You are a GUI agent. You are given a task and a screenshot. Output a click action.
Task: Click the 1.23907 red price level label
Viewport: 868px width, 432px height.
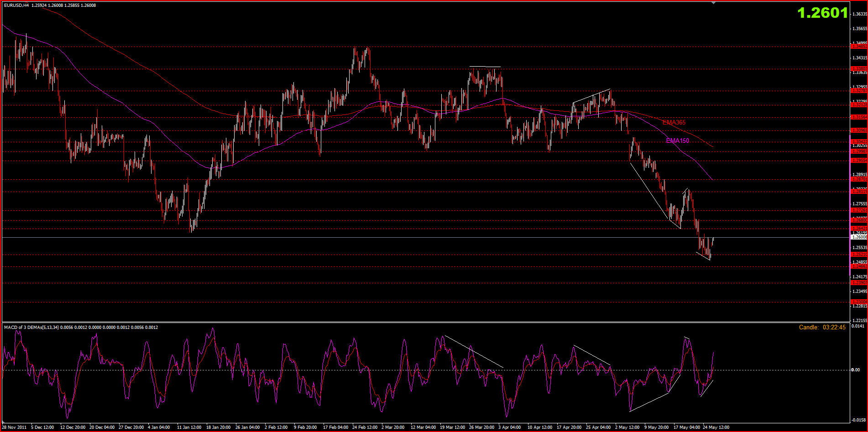click(x=859, y=283)
